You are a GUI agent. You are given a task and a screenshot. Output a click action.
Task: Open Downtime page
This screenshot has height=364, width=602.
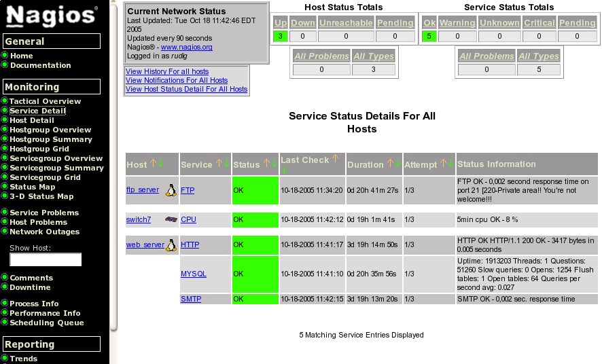(30, 287)
